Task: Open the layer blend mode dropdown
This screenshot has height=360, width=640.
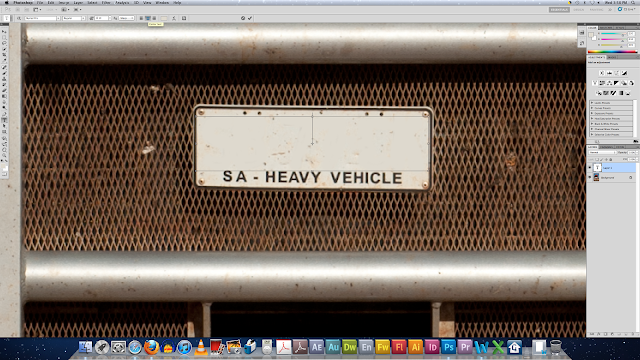Action: click(602, 152)
